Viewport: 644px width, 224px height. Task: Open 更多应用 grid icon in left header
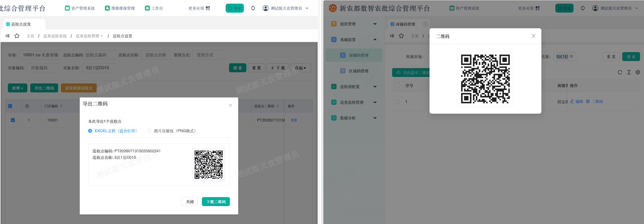point(208,8)
